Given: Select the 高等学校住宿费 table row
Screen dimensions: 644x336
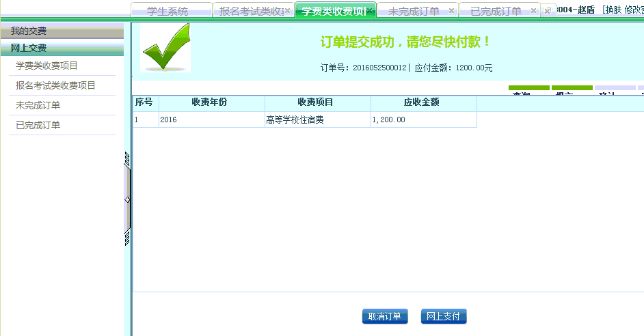Looking at the screenshot, I should point(304,120).
